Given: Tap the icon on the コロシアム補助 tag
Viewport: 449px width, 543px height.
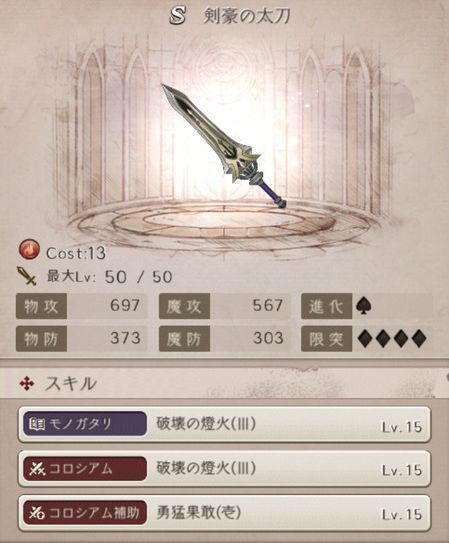Looking at the screenshot, I should tap(37, 513).
